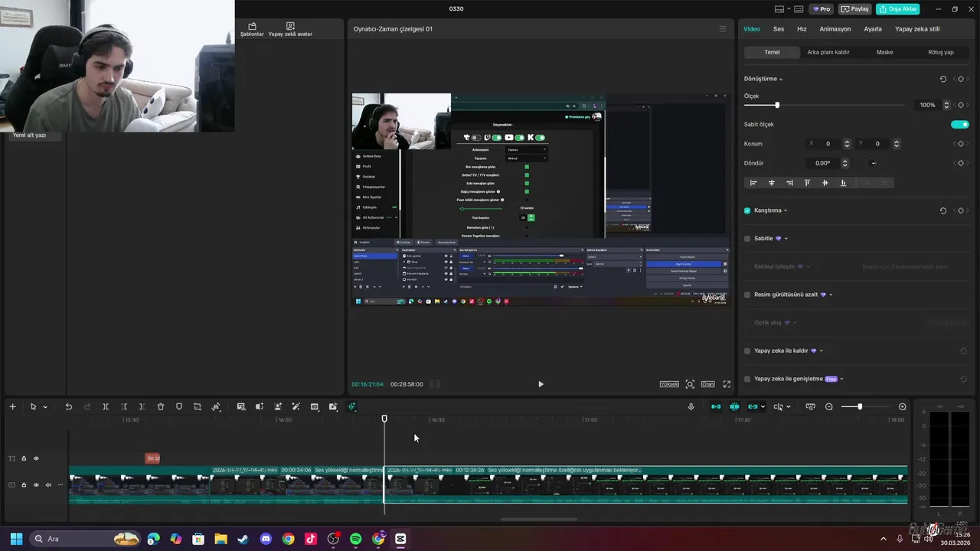Reset the Karıştırma blend section

click(x=943, y=210)
